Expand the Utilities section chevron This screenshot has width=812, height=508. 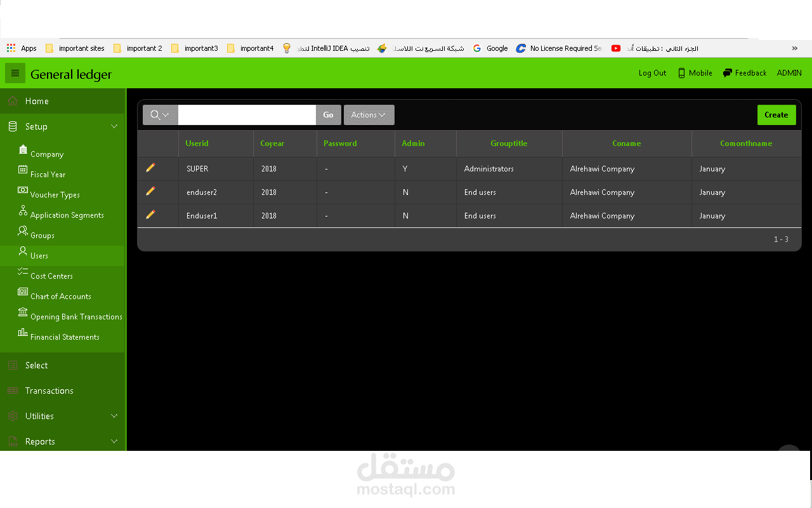pyautogui.click(x=114, y=416)
